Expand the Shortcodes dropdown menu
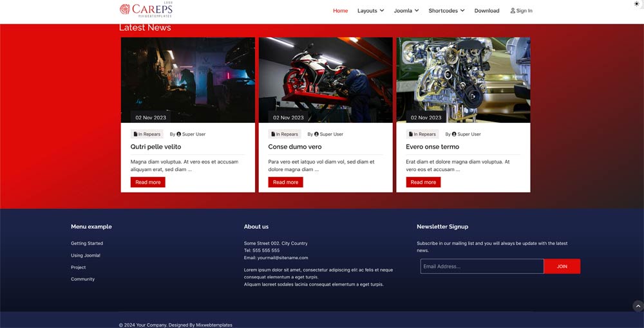This screenshot has height=328, width=644. (446, 11)
